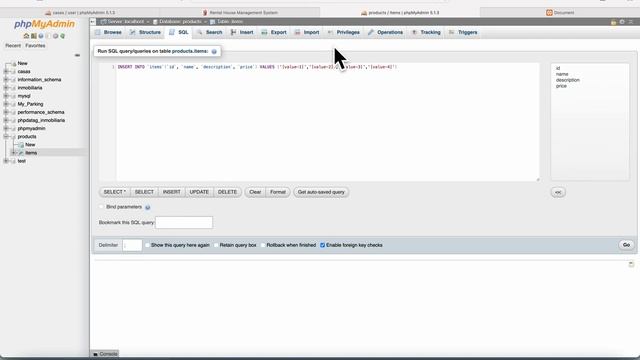Switch to the Privileges tab
The height and width of the screenshot is (360, 640).
pos(344,32)
